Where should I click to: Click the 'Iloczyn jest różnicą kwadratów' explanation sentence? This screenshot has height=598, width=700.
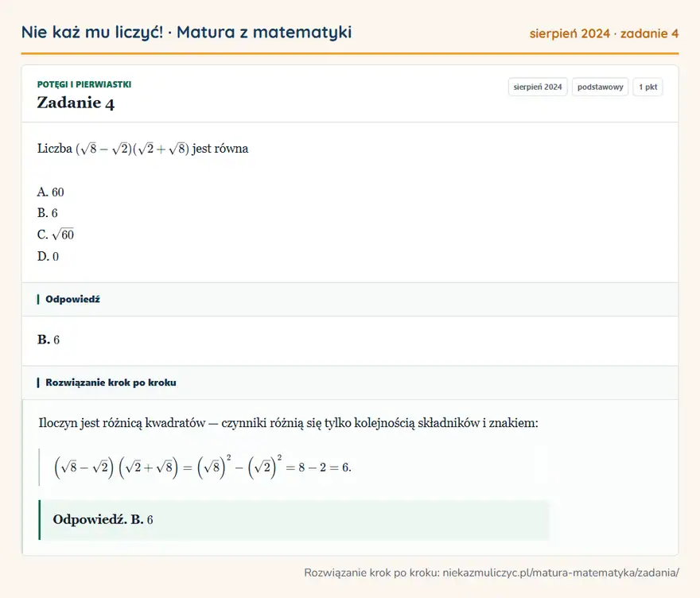tap(289, 423)
